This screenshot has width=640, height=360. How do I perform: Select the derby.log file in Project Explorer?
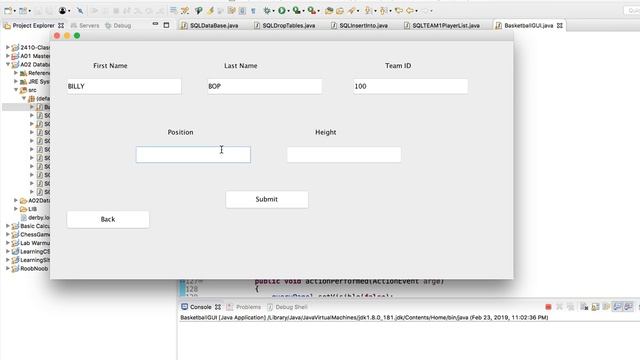(x=35, y=218)
